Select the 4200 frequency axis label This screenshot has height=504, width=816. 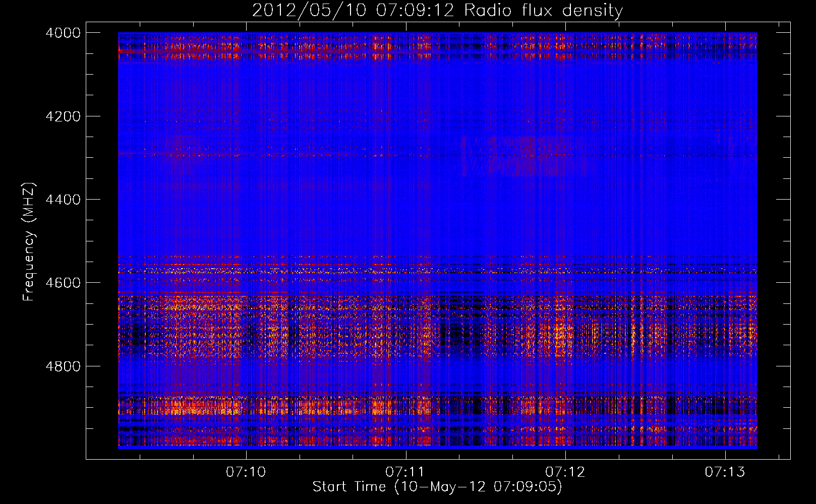63,116
